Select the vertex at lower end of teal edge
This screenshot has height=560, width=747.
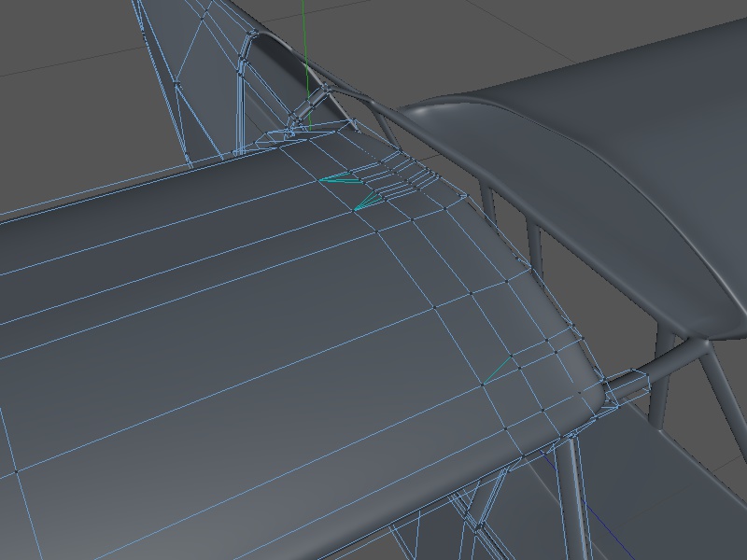(x=483, y=384)
